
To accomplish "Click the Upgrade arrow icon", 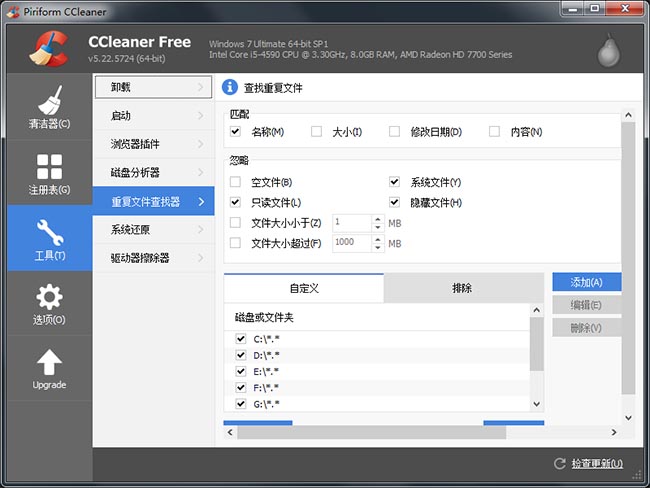I will [x=49, y=362].
